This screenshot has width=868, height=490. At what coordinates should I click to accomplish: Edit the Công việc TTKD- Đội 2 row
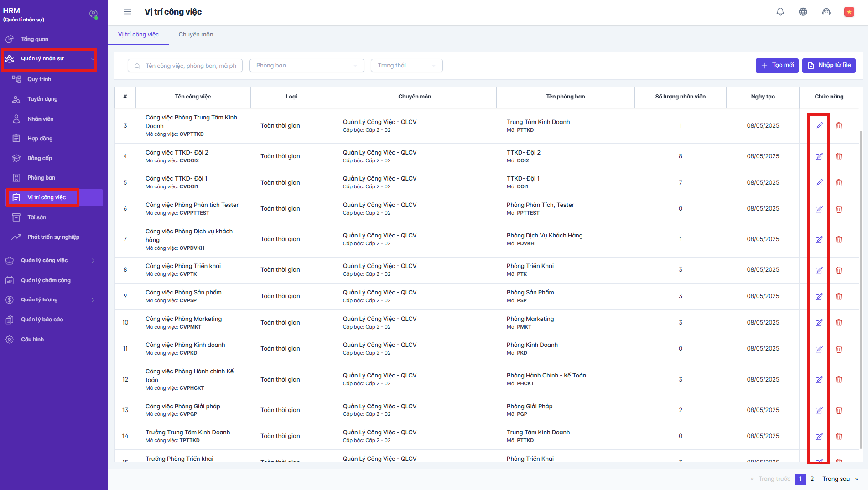click(819, 156)
